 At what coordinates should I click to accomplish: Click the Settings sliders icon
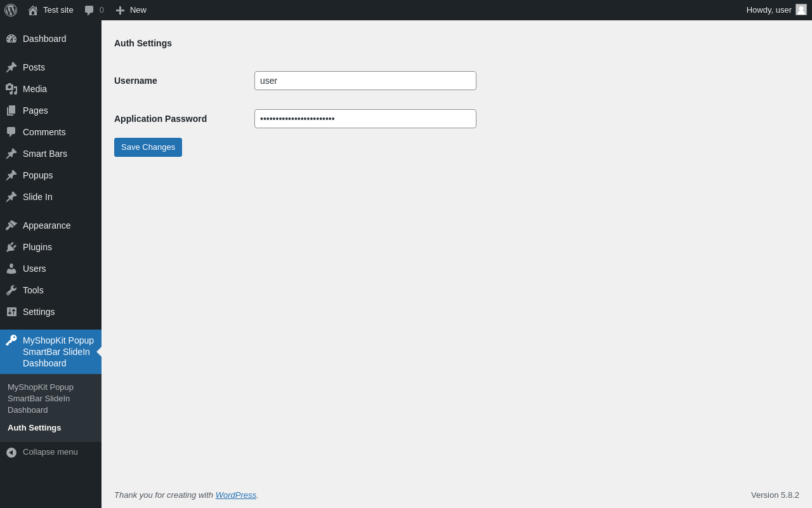click(x=11, y=312)
